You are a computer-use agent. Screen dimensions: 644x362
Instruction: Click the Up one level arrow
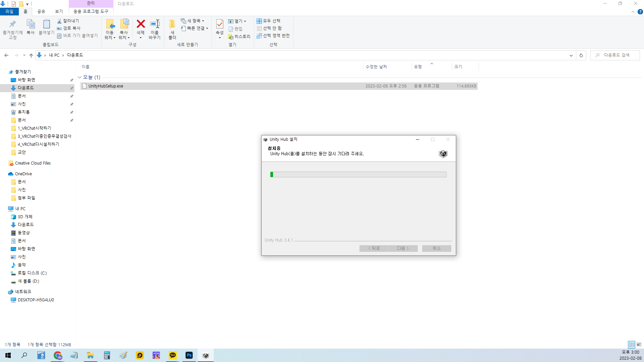click(31, 55)
